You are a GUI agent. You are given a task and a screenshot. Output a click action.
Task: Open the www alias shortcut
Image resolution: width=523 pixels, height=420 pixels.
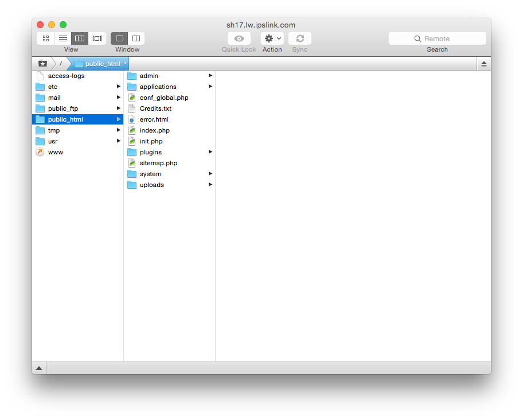click(56, 152)
